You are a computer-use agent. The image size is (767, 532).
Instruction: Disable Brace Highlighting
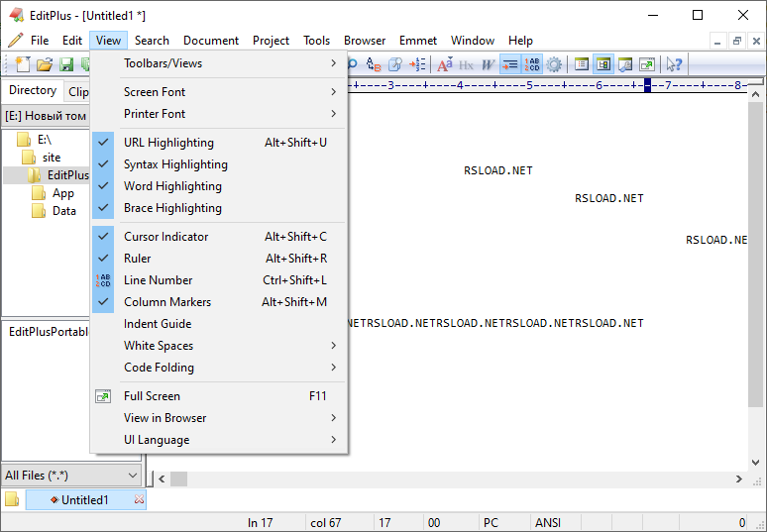219,208
